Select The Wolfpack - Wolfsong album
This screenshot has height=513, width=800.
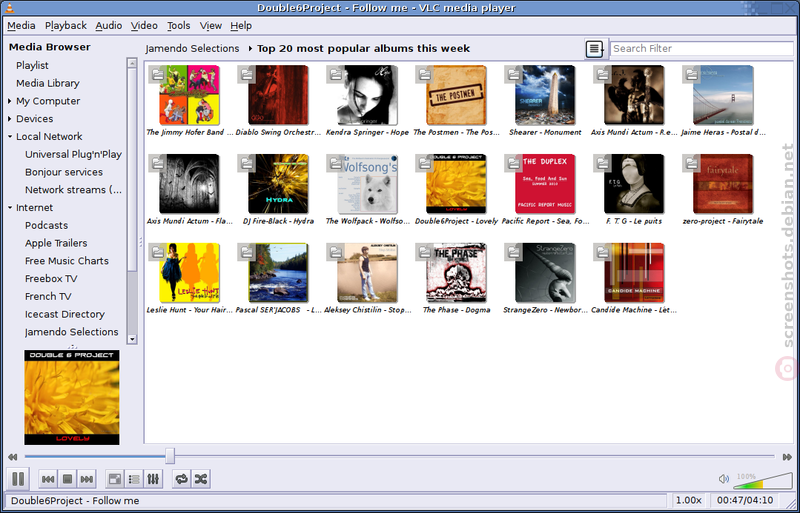(x=367, y=190)
